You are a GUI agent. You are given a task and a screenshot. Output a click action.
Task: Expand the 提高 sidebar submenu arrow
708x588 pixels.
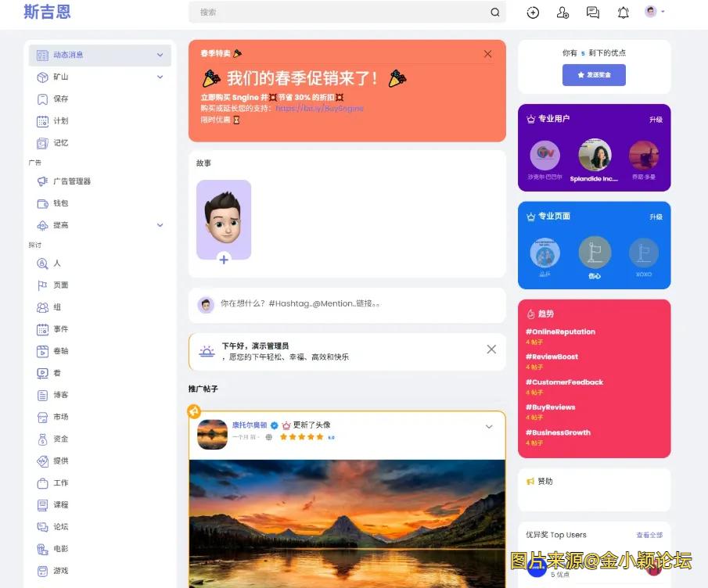click(160, 225)
